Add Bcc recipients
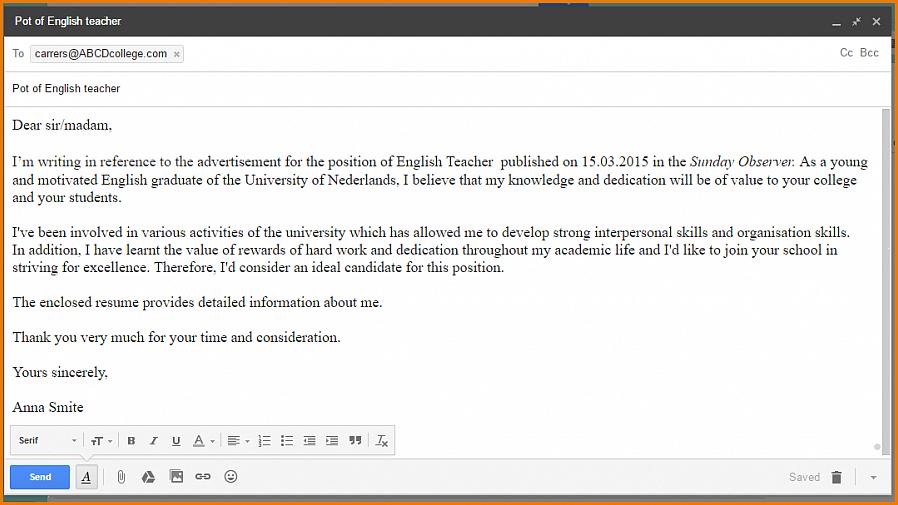 point(869,53)
